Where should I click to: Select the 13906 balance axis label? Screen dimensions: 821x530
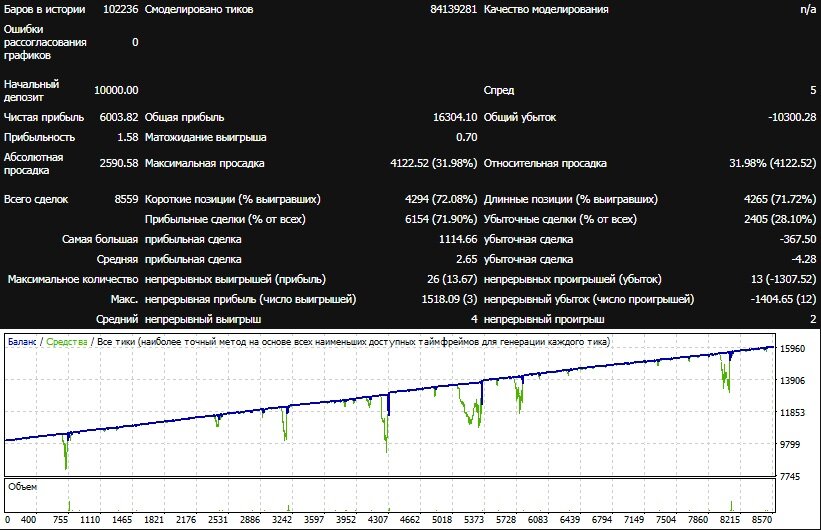[793, 381]
